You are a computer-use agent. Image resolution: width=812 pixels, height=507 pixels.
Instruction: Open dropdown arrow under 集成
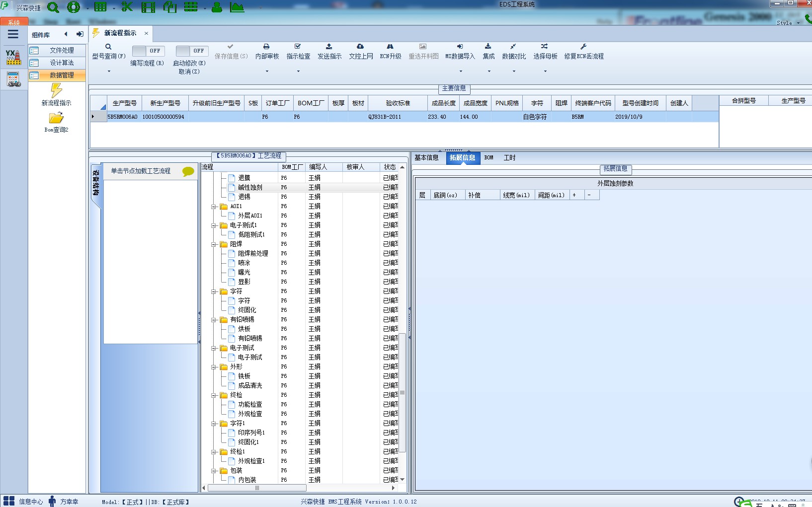(489, 72)
